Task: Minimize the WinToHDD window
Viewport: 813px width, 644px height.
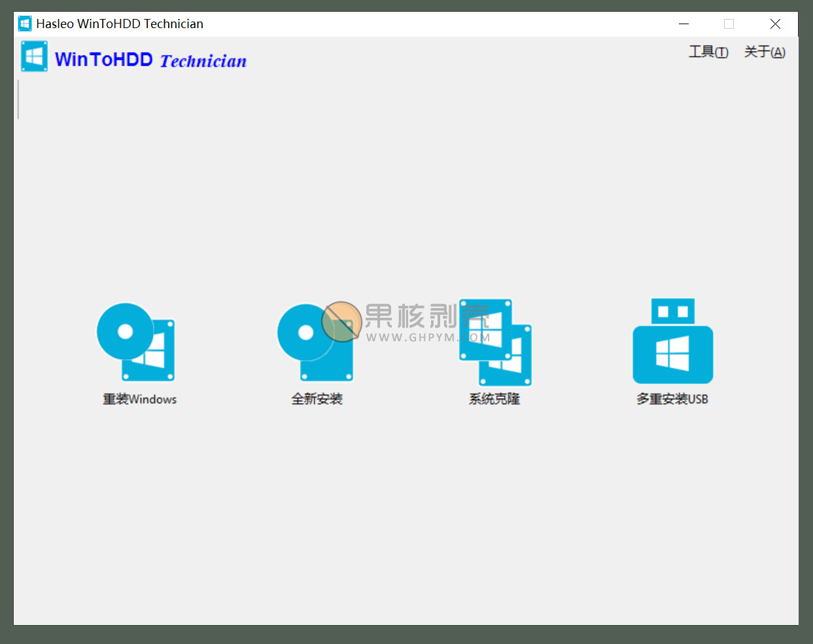Action: click(x=683, y=24)
